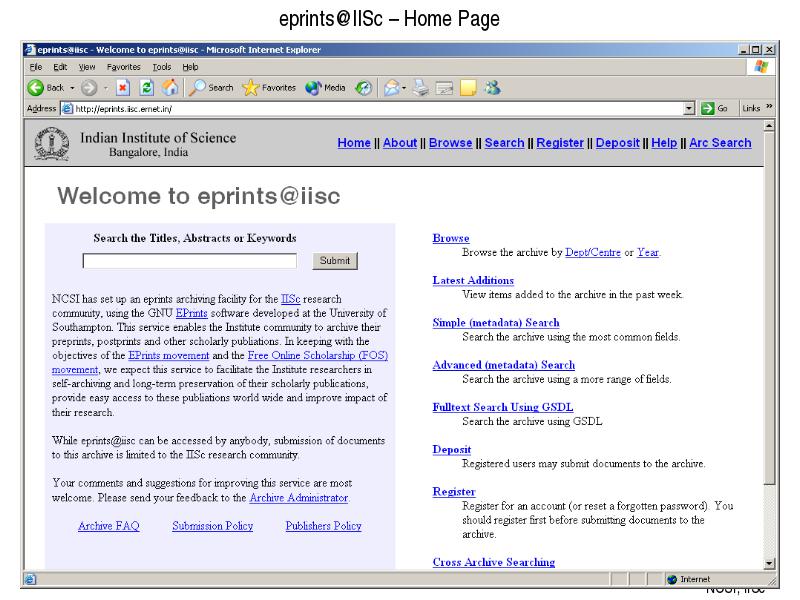This screenshot has height=600, width=800.
Task: Click the vertical scrollbar up arrow
Action: click(769, 126)
